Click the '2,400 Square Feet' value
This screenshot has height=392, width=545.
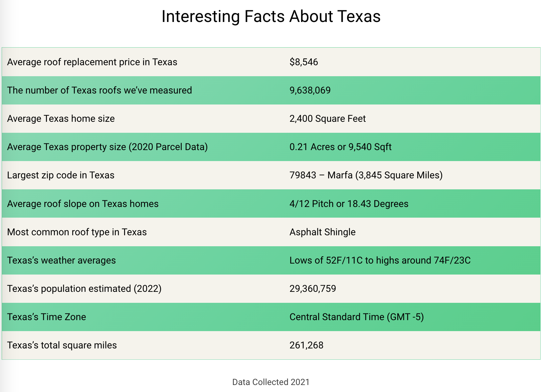[x=328, y=119]
